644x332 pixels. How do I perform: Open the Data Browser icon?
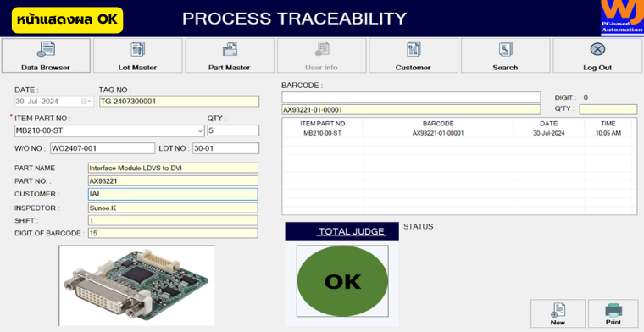46,49
